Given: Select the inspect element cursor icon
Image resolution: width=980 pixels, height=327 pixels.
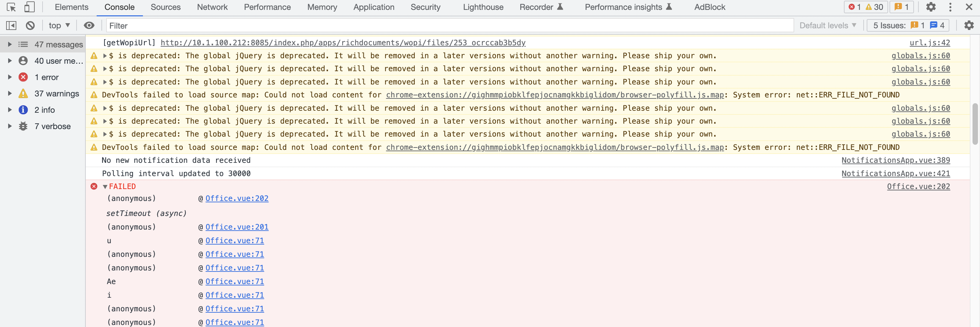Looking at the screenshot, I should coord(11,7).
